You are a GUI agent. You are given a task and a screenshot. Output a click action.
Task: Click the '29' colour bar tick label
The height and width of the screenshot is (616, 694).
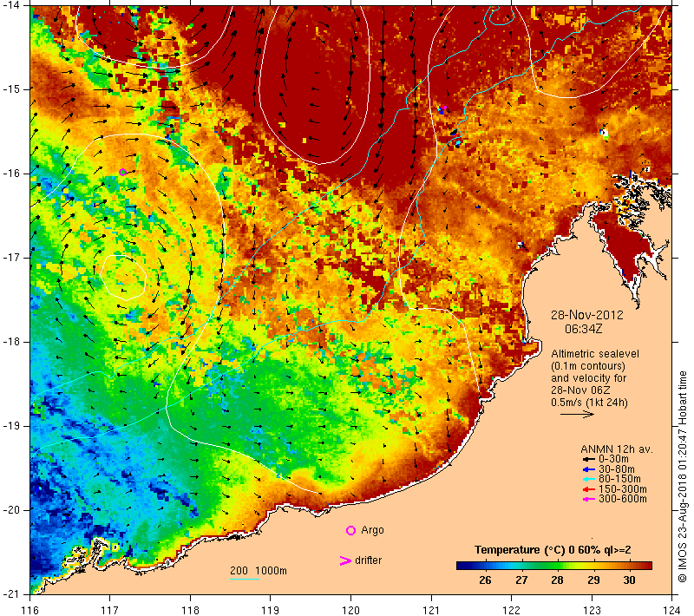coord(593,580)
